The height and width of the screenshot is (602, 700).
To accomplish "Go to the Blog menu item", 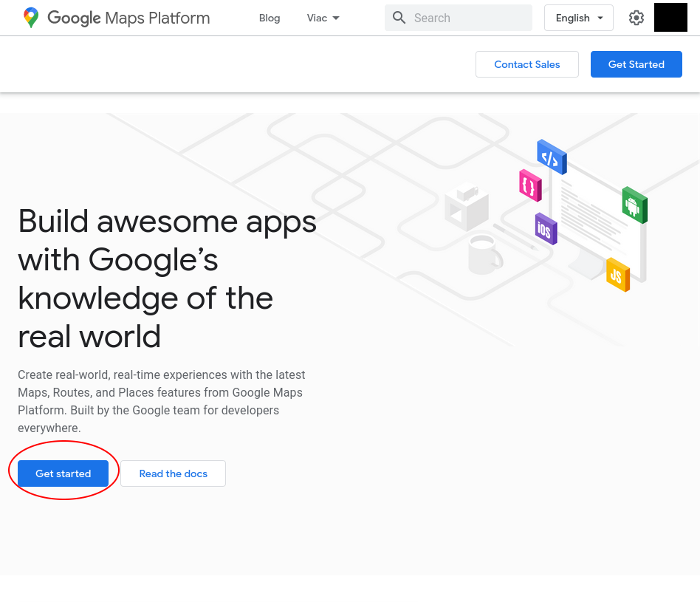I will [x=270, y=18].
